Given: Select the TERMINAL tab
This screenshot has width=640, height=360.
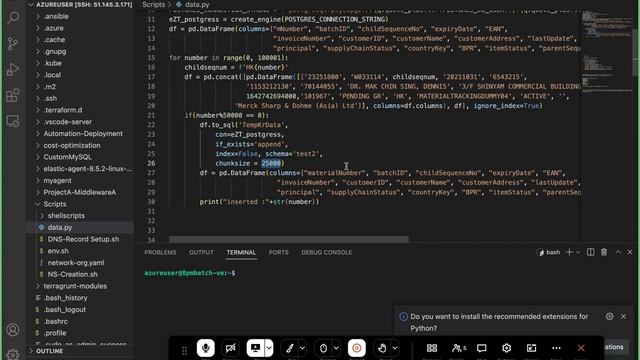Looking at the screenshot, I should click(241, 252).
